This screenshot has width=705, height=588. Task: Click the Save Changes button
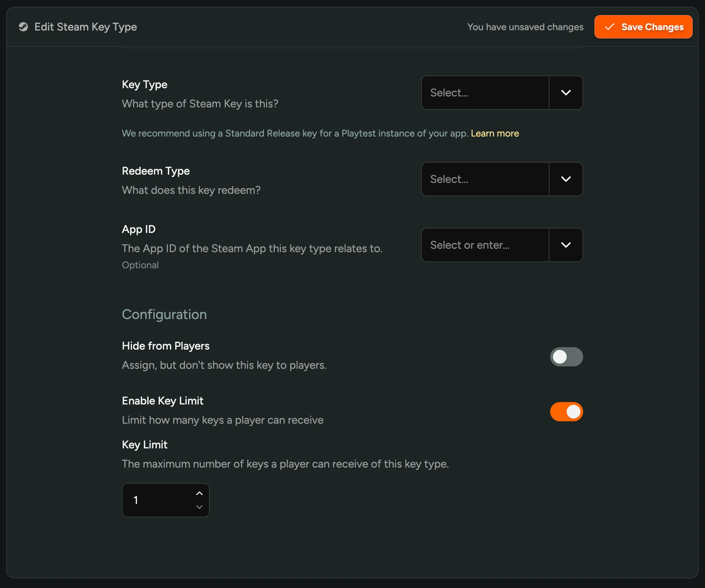click(x=643, y=27)
